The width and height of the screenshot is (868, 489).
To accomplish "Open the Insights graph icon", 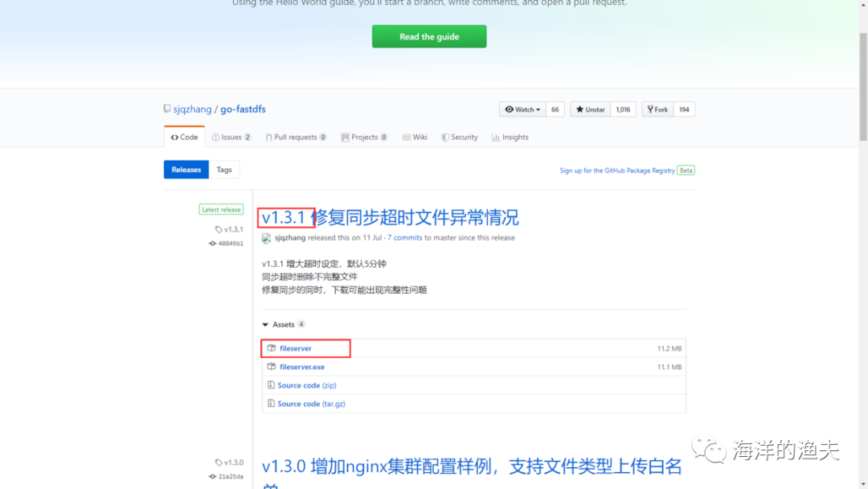I will pos(496,137).
